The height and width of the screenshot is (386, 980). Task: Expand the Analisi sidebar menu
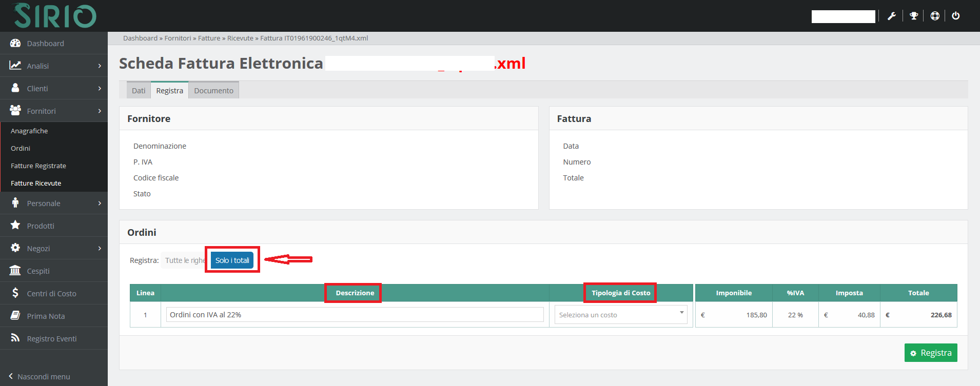[53, 66]
